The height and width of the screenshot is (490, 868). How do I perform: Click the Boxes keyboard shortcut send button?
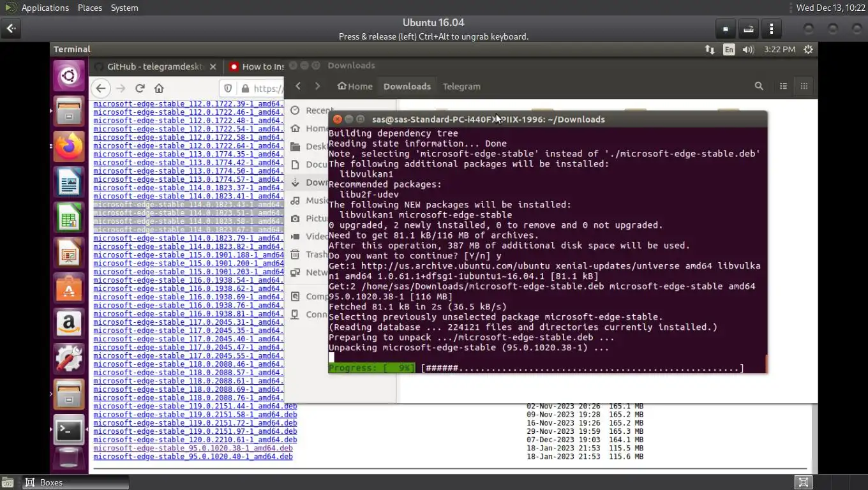[x=749, y=29]
